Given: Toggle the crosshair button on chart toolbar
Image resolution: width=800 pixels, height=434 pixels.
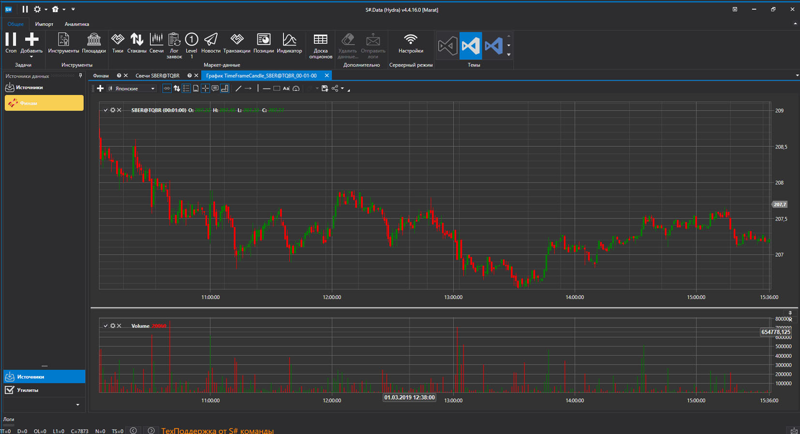Looking at the screenshot, I should (205, 89).
